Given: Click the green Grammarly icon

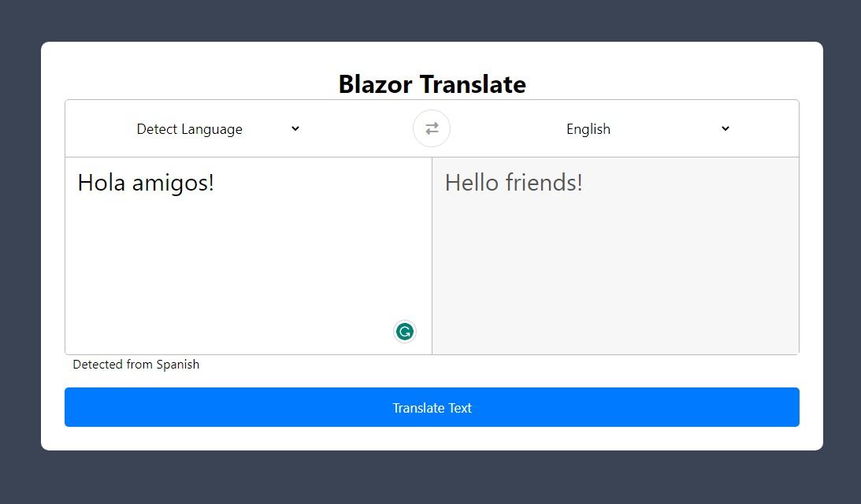Looking at the screenshot, I should pos(405,332).
